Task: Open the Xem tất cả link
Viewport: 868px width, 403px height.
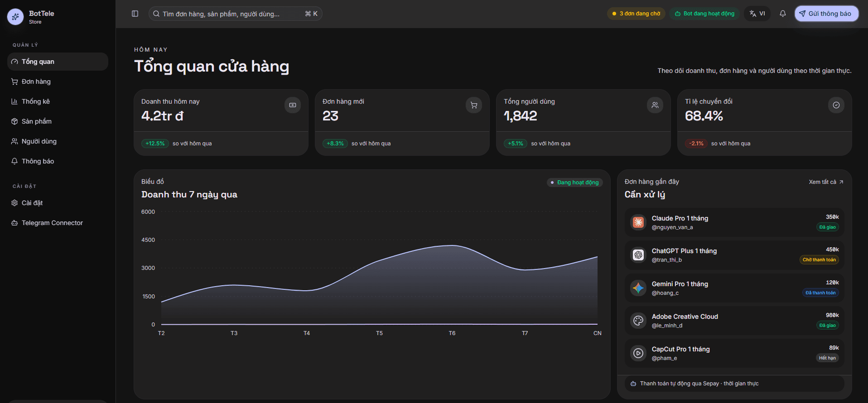Action: coord(826,182)
